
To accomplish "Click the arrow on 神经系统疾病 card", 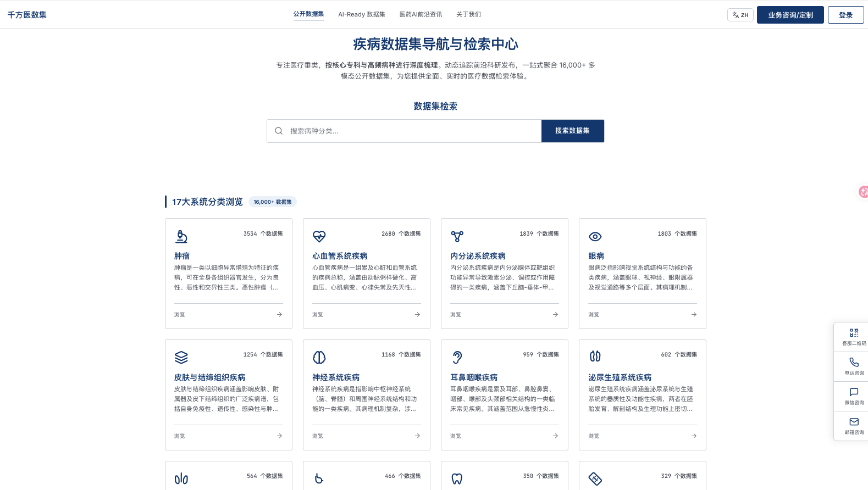I will [x=417, y=436].
